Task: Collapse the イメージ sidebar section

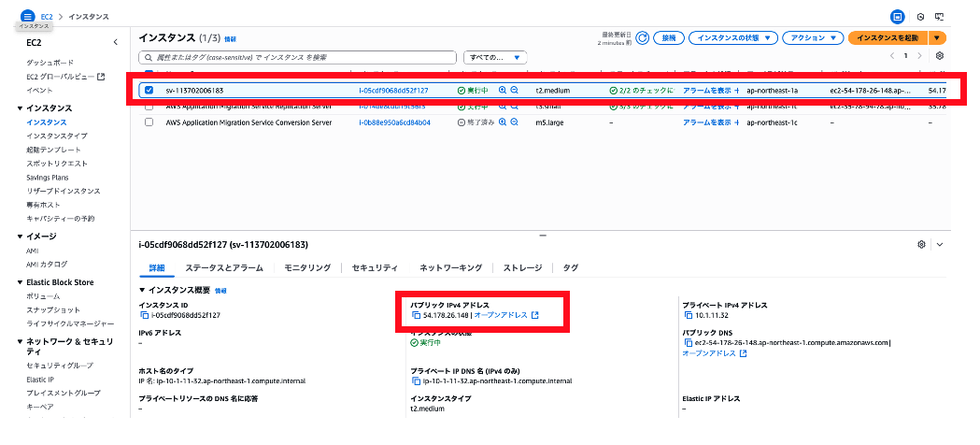Action: click(x=21, y=237)
